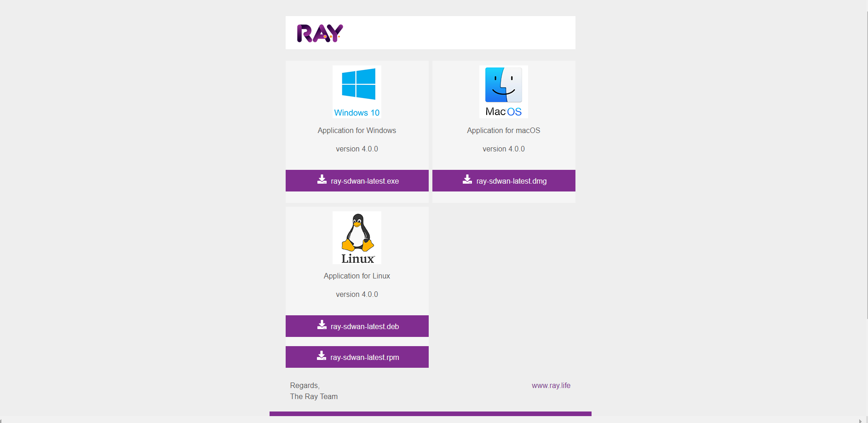Click download icon on the .deb button
Image resolution: width=868 pixels, height=423 pixels.
click(x=322, y=325)
